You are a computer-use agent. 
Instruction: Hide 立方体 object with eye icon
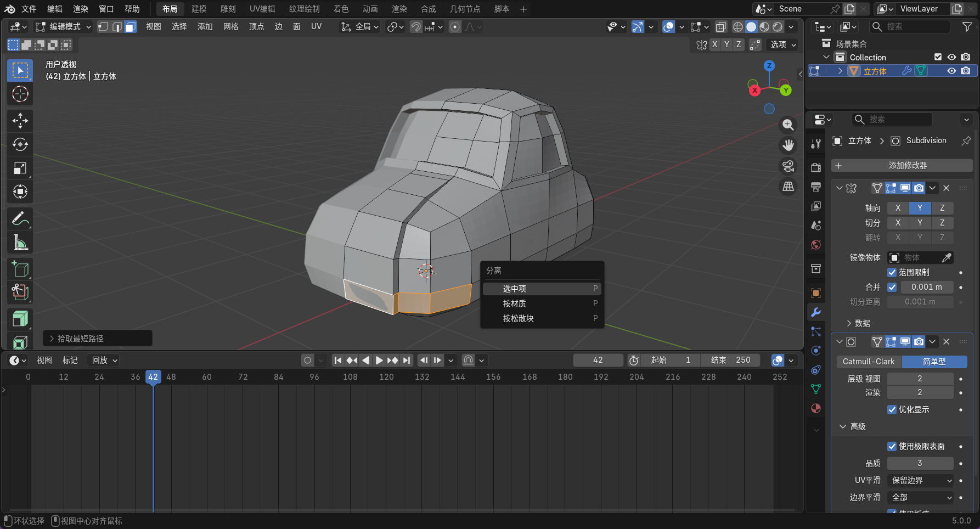(951, 71)
